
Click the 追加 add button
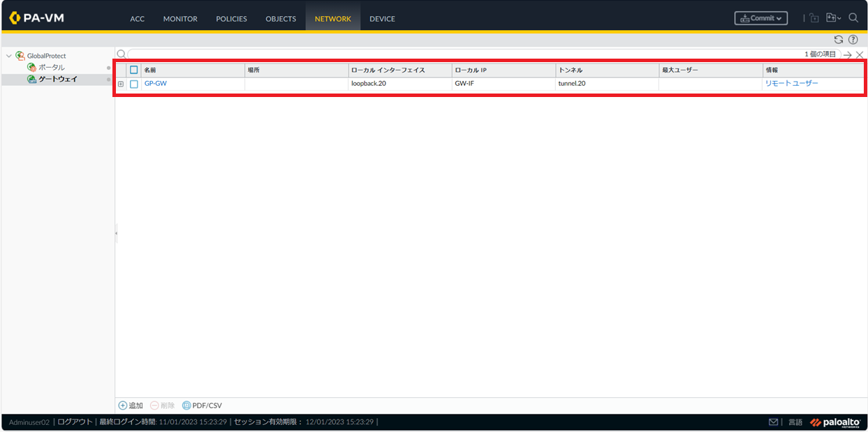click(131, 405)
